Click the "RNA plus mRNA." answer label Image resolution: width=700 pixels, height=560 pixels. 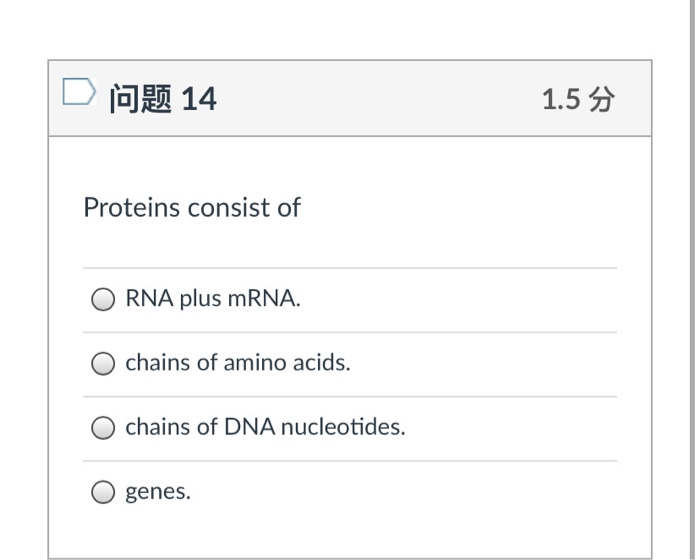(x=213, y=298)
